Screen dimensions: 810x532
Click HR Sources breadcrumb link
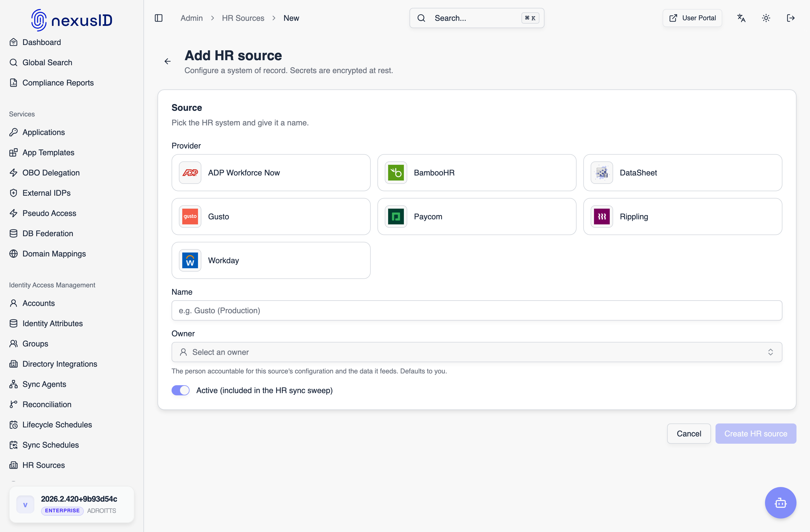(x=243, y=18)
